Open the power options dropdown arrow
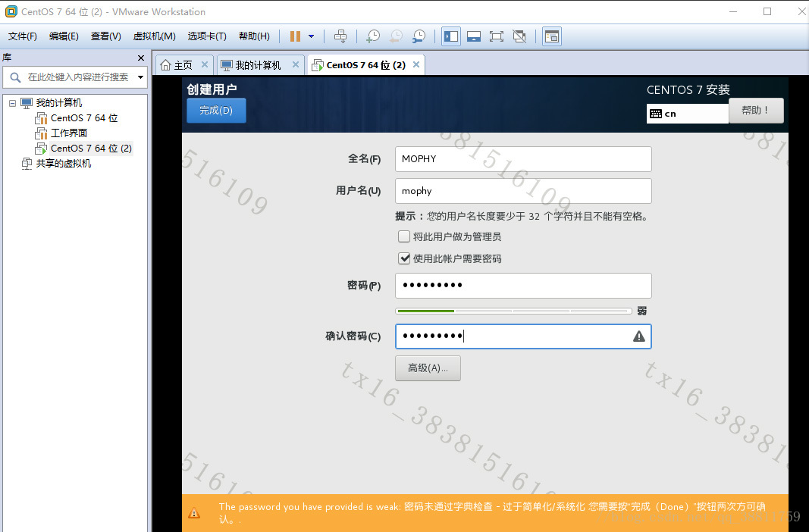 [x=311, y=36]
